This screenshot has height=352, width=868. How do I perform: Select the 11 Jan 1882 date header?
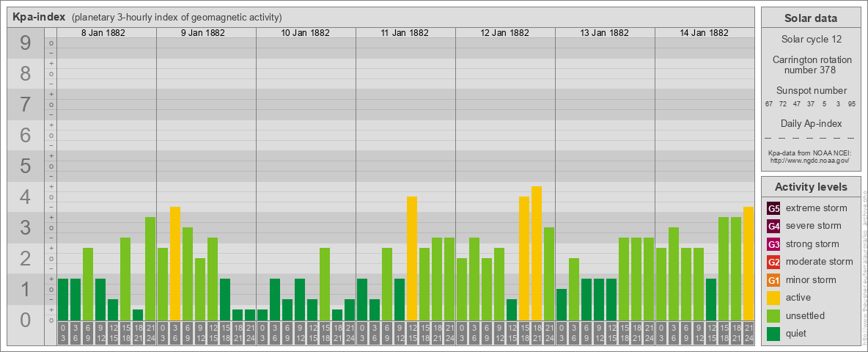[x=405, y=33]
